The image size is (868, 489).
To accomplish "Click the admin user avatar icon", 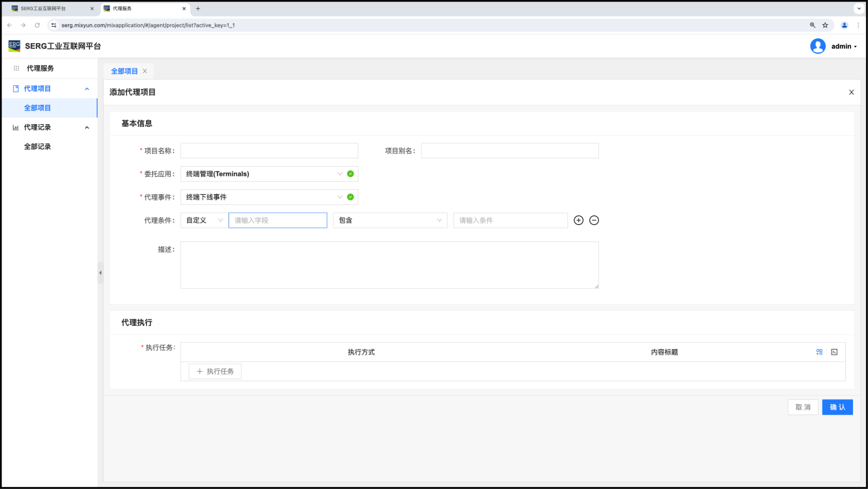I will pyautogui.click(x=818, y=46).
